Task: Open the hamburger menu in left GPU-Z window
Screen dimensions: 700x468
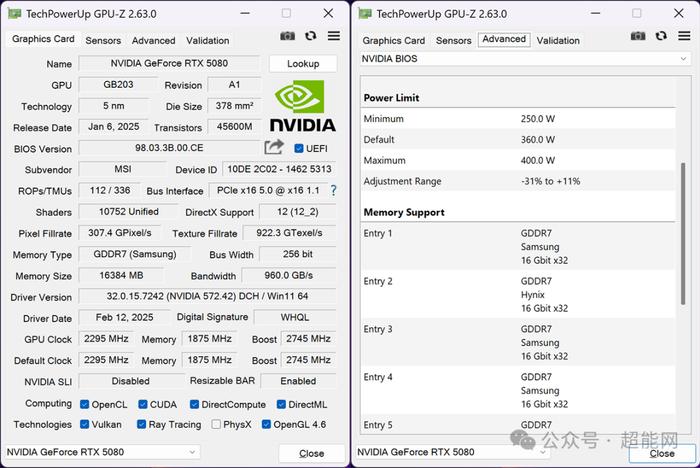Action: [x=333, y=36]
